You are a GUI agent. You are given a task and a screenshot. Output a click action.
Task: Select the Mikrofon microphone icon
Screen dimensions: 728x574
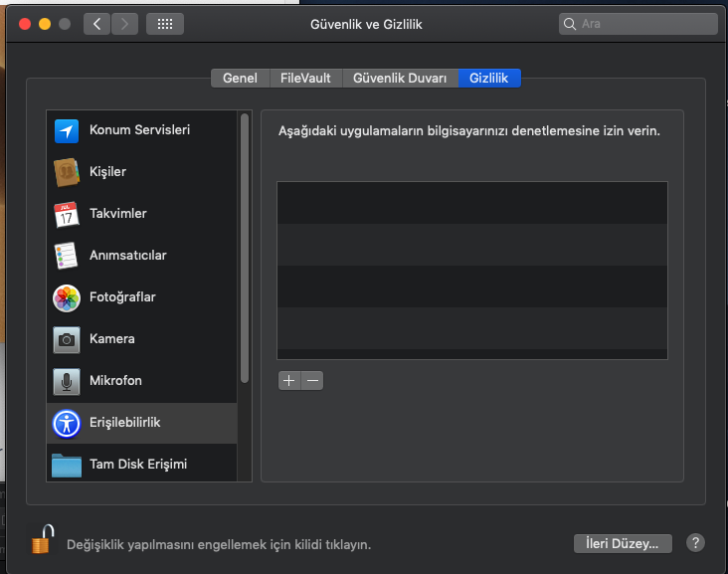pos(67,381)
